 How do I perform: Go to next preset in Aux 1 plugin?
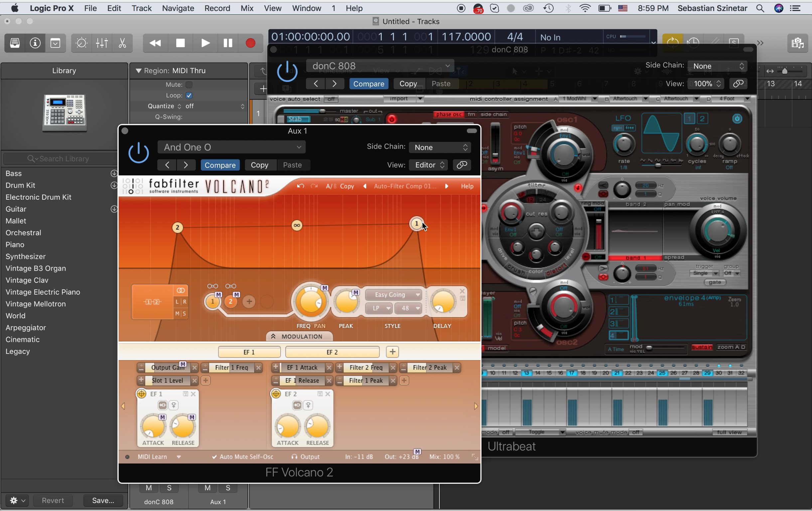coord(186,165)
